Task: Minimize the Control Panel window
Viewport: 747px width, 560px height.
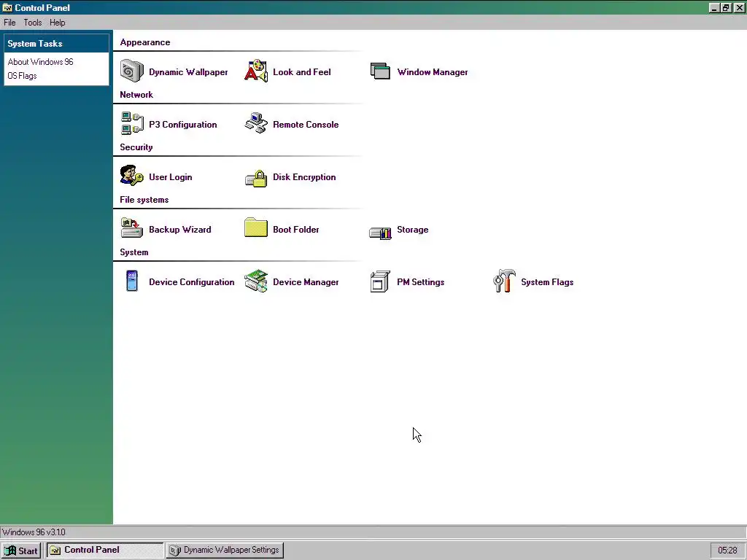Action: 714,7
